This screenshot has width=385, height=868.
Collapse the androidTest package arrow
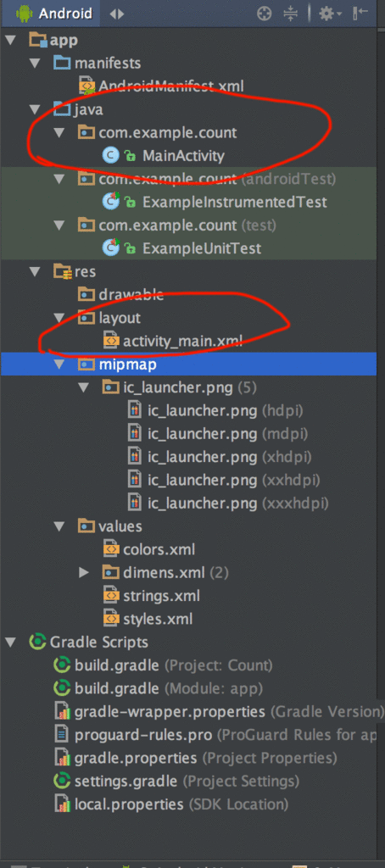tap(60, 179)
